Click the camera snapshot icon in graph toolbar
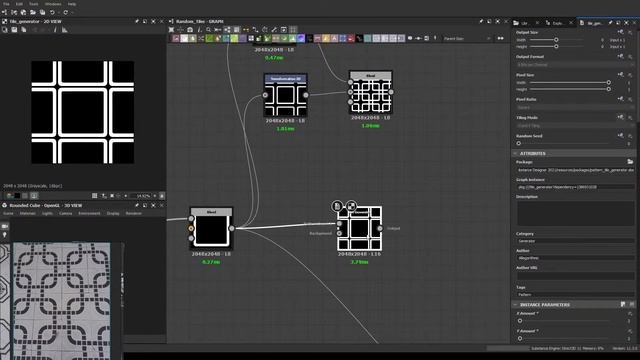The image size is (640, 360). [x=190, y=30]
